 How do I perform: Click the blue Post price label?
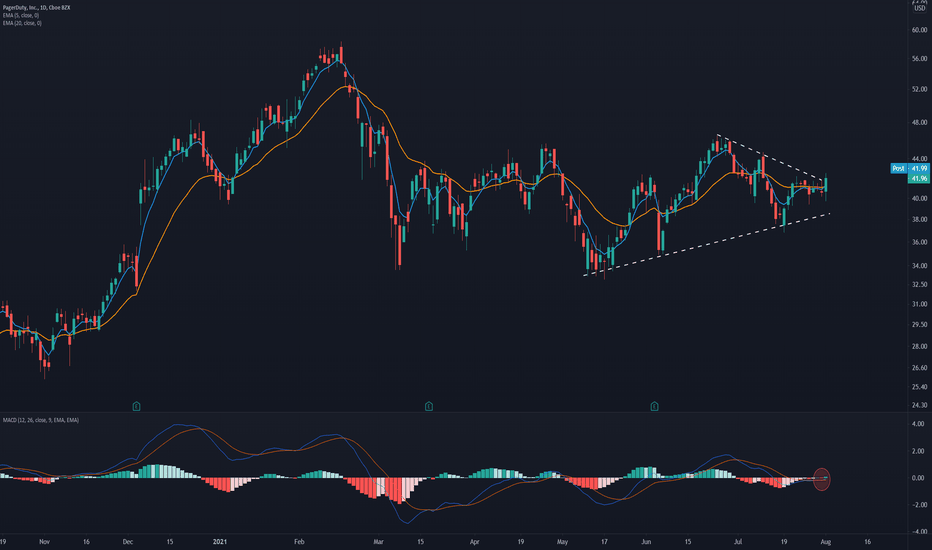898,169
